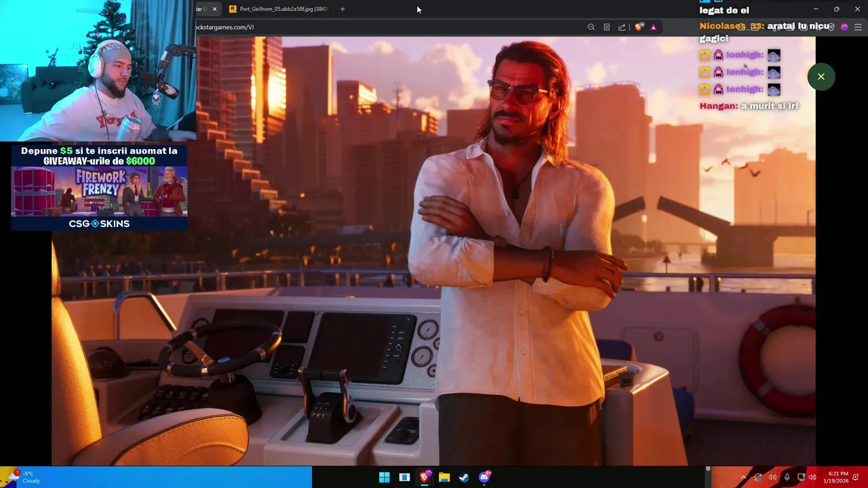Click the webcam stream overlay
The image size is (868, 488).
point(98,70)
